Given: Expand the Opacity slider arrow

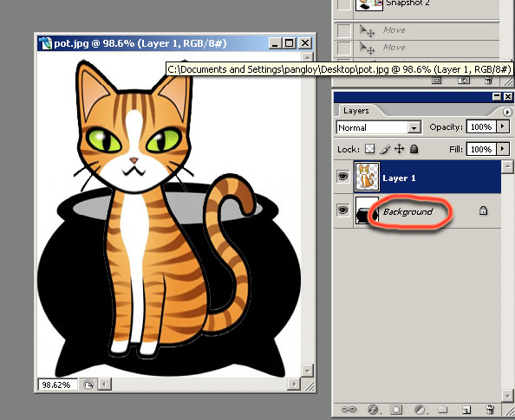Looking at the screenshot, I should (503, 126).
